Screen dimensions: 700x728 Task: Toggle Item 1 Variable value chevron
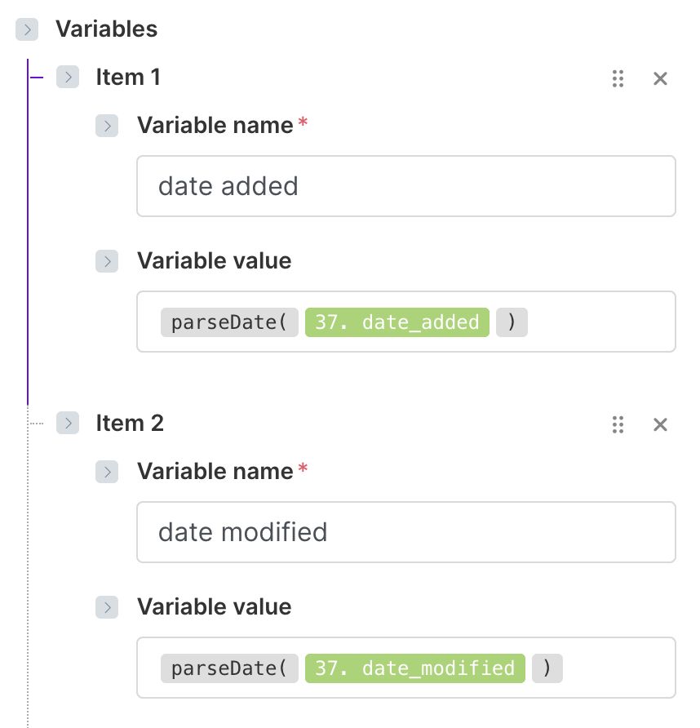[107, 261]
